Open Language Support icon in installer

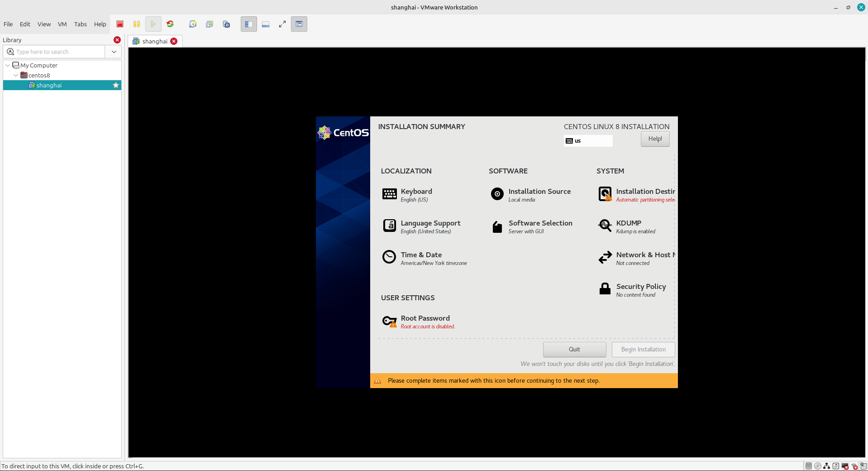(x=389, y=226)
